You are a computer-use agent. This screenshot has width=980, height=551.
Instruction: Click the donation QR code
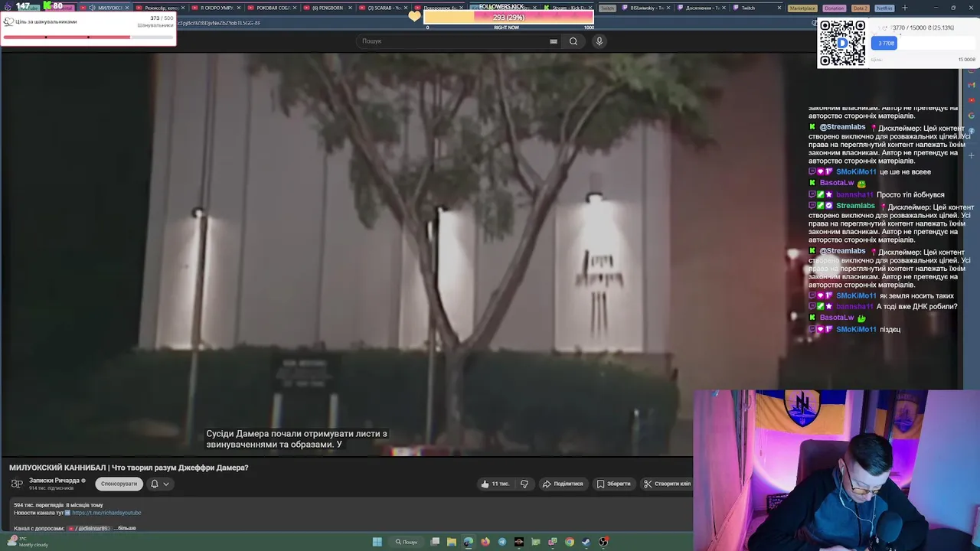(842, 43)
